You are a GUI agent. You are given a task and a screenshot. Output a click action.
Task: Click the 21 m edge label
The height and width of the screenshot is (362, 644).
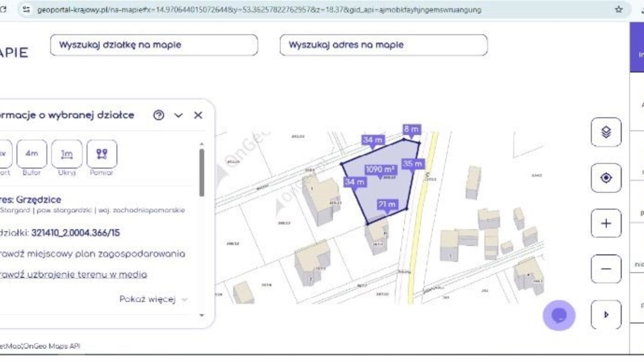(387, 204)
